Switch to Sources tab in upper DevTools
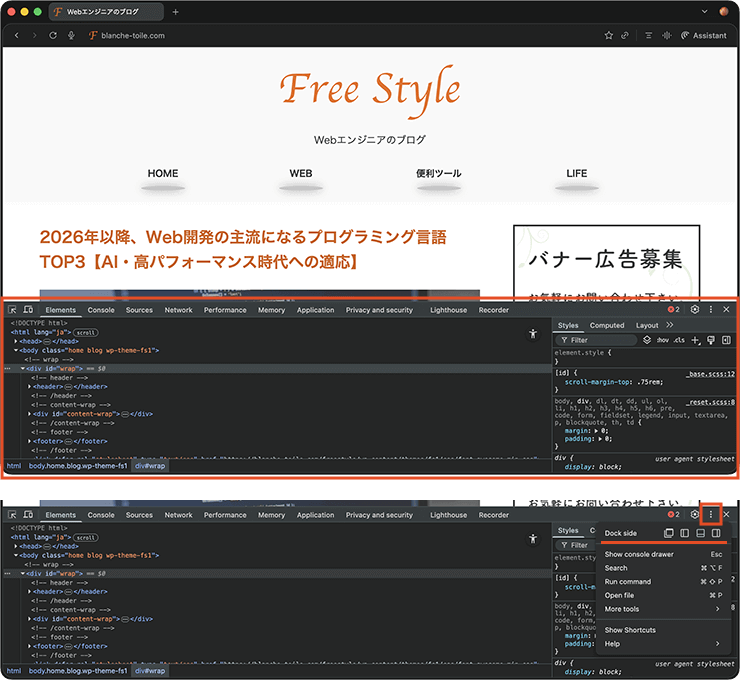The image size is (740, 680). click(139, 310)
